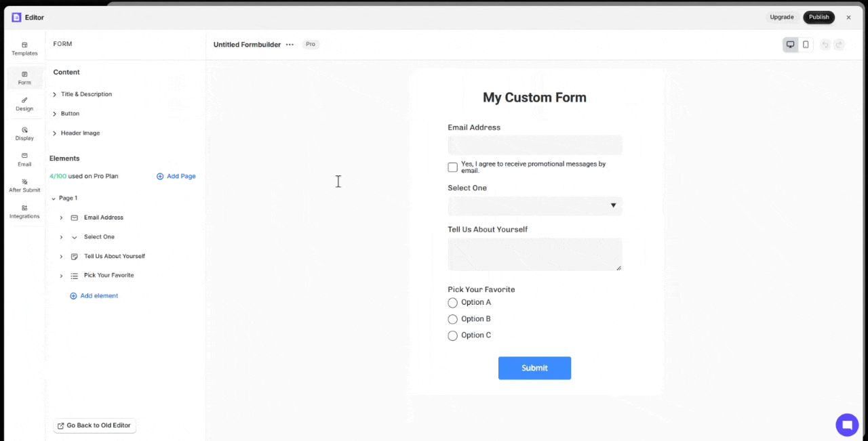Click the Select One element type icon

click(x=75, y=237)
